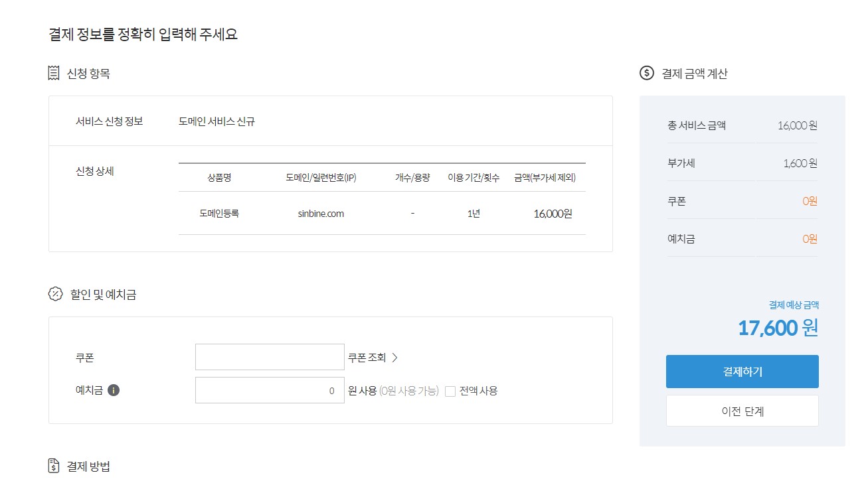Click the discount badge icon beside 할인 및 예치금
The width and height of the screenshot is (868, 485).
(56, 294)
